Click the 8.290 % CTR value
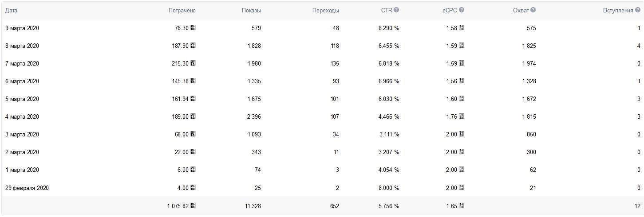 coord(389,28)
